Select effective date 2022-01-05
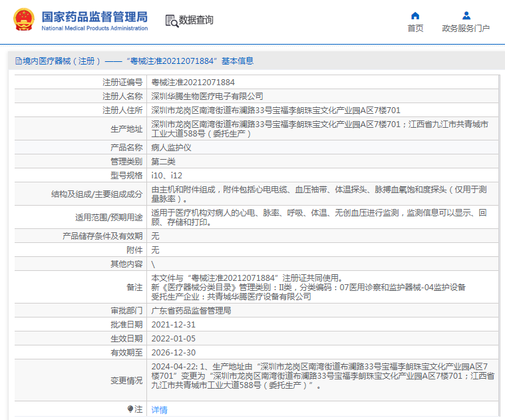Screen dimensions: 505x420 click(x=173, y=339)
